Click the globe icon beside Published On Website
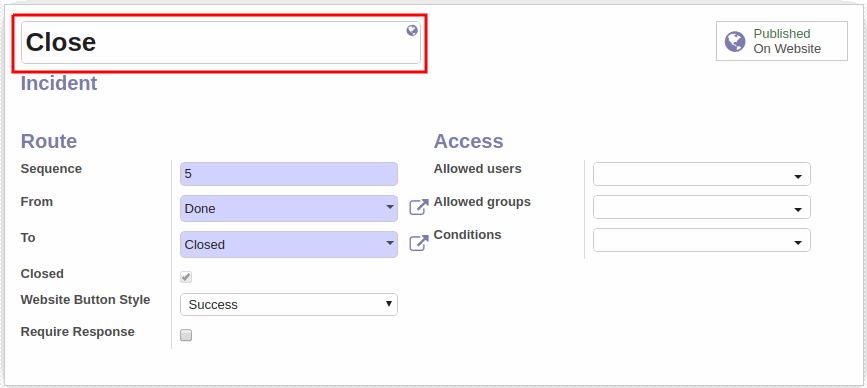The image size is (867, 388). coord(735,41)
